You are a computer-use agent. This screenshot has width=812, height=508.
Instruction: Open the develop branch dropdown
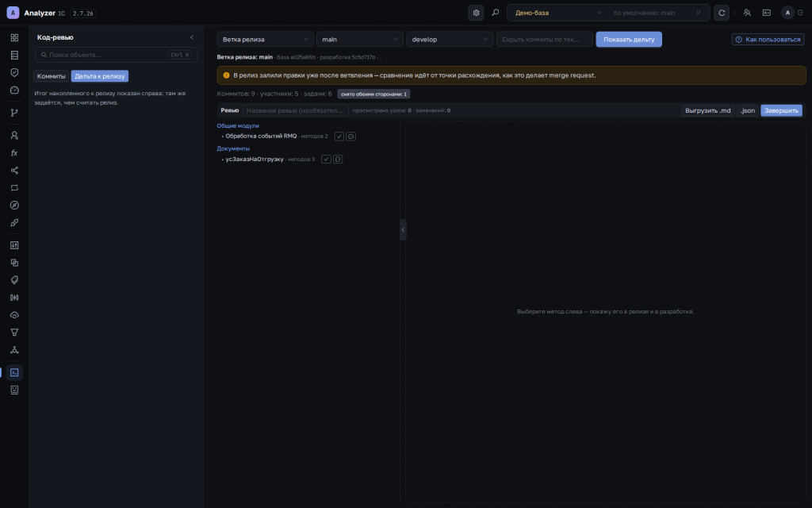pos(450,40)
